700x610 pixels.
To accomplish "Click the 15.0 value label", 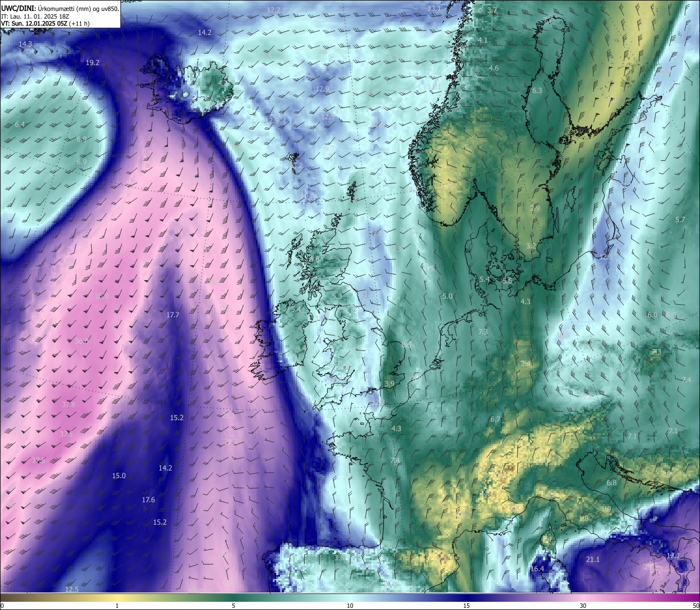I will 119,475.
